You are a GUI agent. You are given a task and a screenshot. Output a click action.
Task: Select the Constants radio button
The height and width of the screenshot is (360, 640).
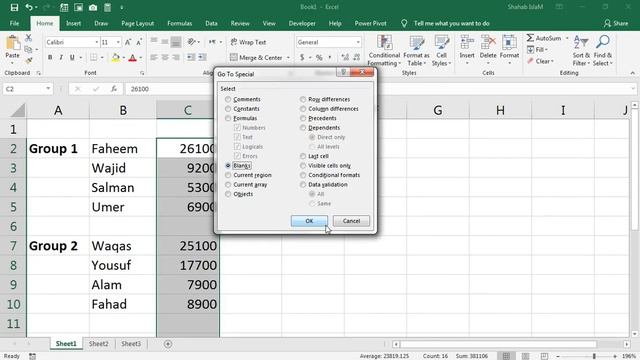228,109
